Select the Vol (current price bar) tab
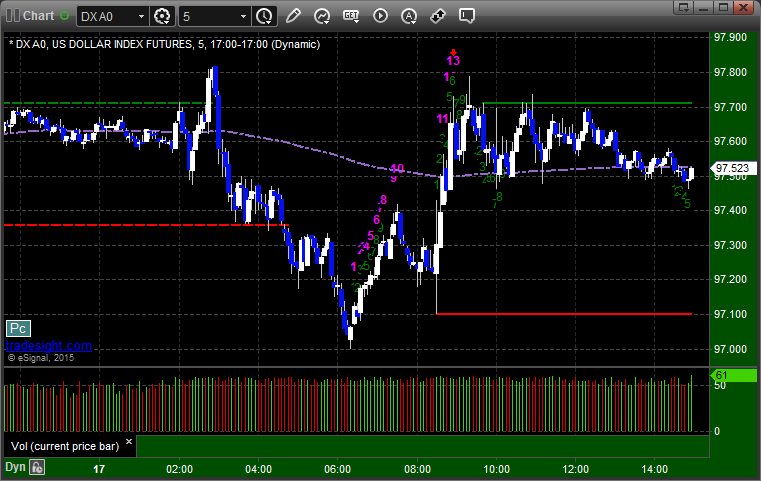The width and height of the screenshot is (761, 481). click(65, 446)
